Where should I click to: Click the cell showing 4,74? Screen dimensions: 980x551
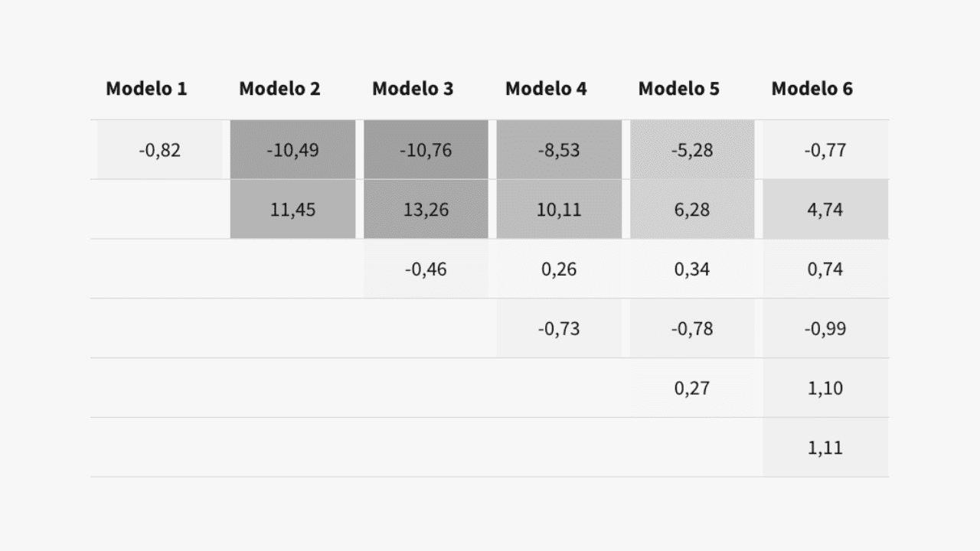click(825, 210)
